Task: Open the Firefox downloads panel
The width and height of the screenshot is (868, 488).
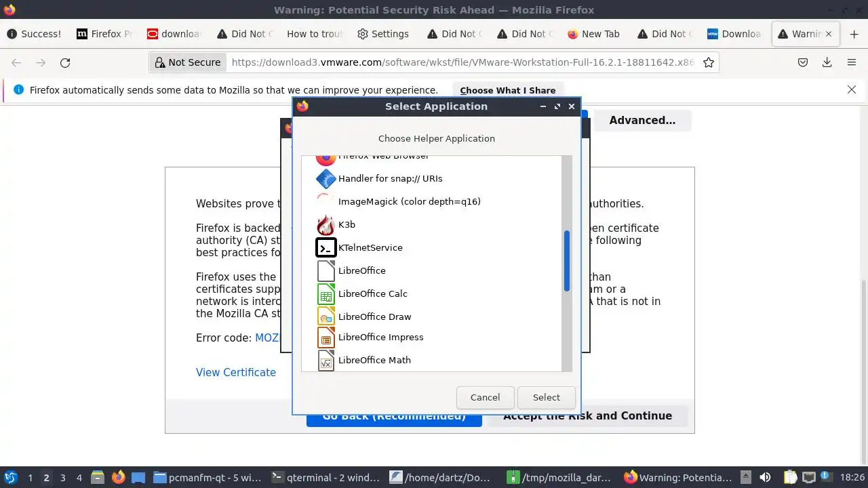Action: point(827,62)
